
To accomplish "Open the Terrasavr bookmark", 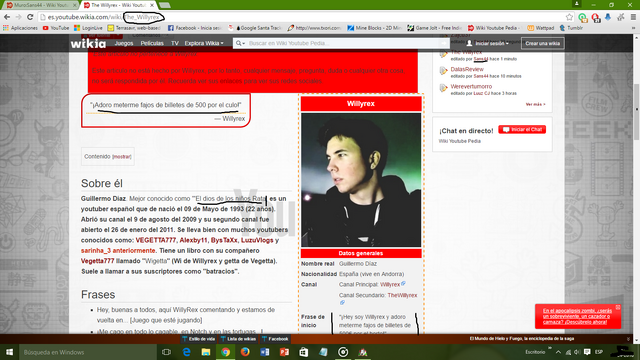I will (x=134, y=28).
